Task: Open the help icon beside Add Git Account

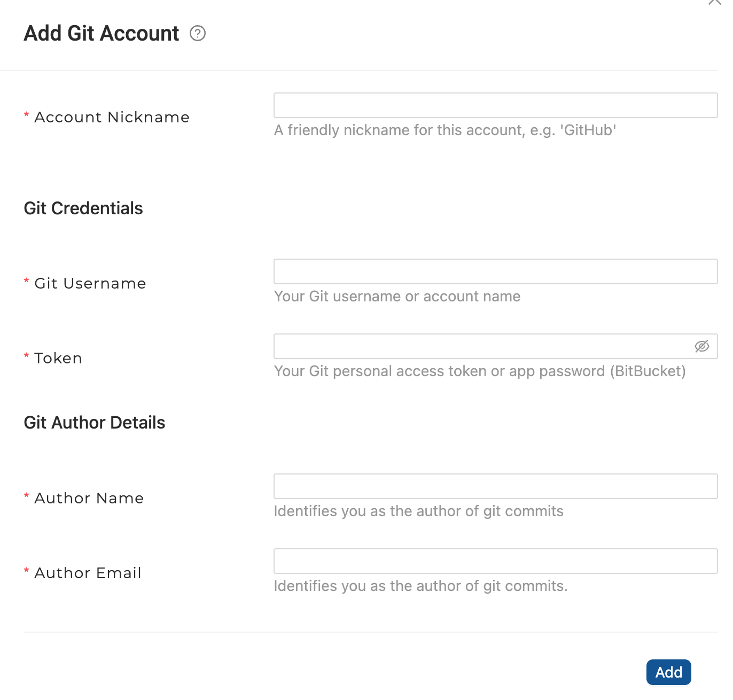Action: 198,33
